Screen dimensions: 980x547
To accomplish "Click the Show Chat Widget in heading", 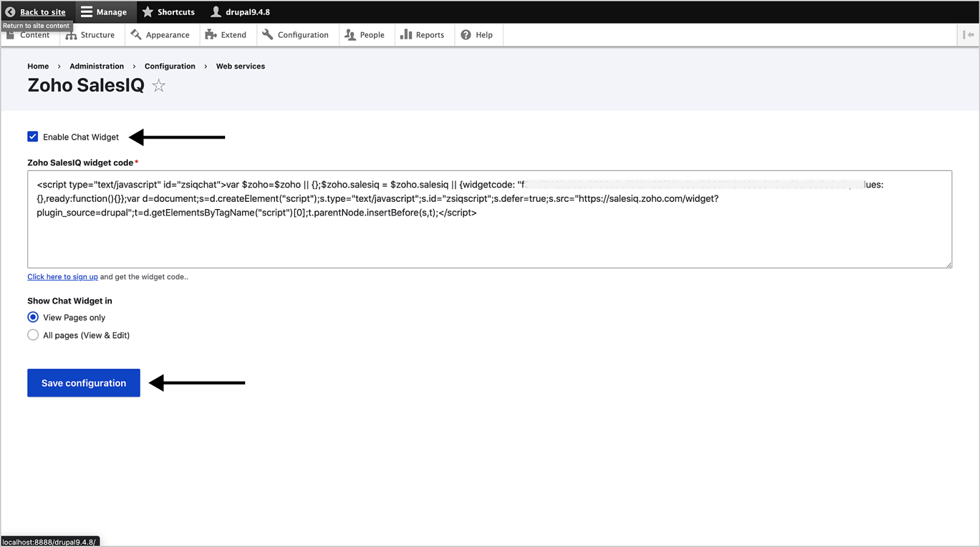I will 70,301.
